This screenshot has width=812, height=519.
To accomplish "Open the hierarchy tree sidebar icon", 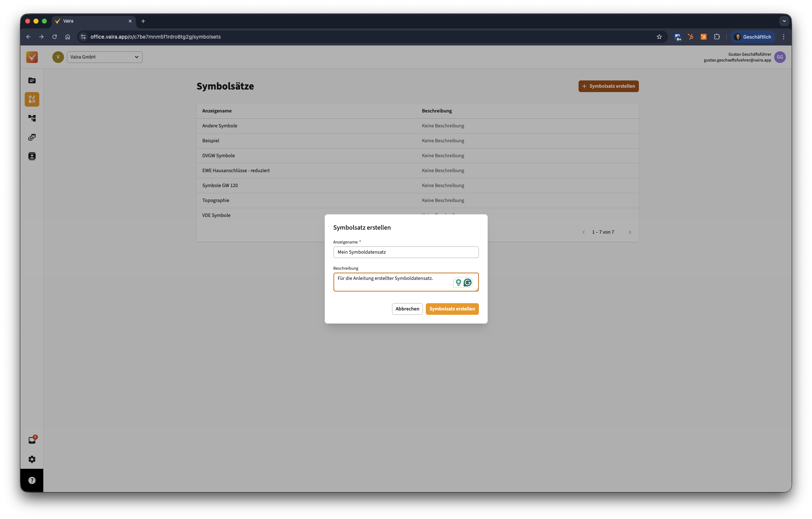I will [x=32, y=118].
